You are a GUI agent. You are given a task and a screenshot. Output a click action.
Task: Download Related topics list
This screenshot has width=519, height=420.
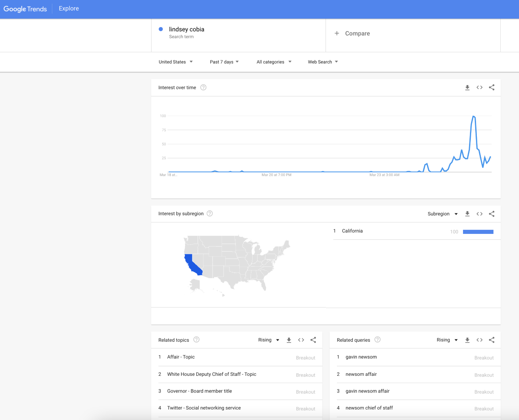coord(289,340)
